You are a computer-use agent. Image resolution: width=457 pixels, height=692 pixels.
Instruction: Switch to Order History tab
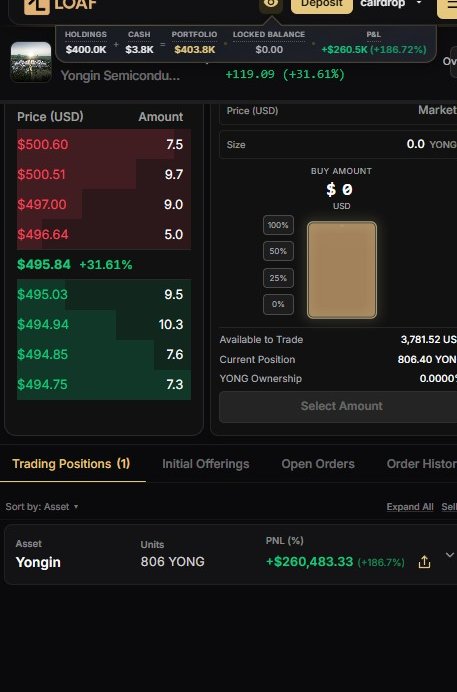click(422, 464)
